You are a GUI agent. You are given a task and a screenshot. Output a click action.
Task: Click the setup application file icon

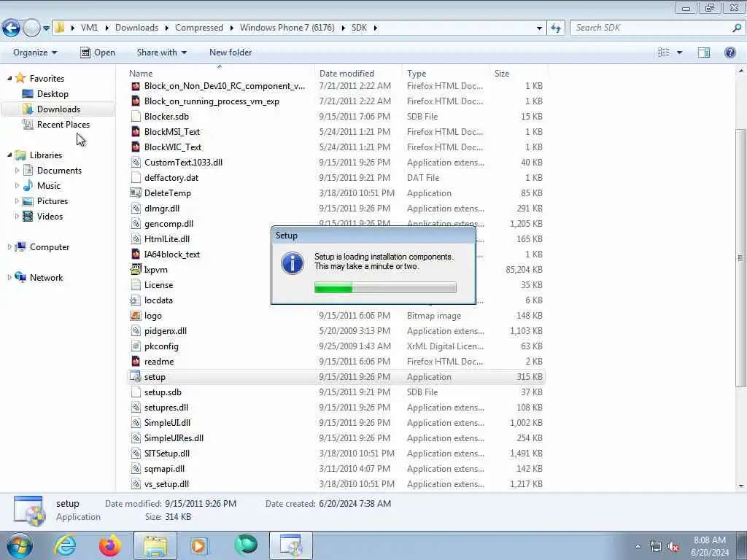tap(136, 377)
